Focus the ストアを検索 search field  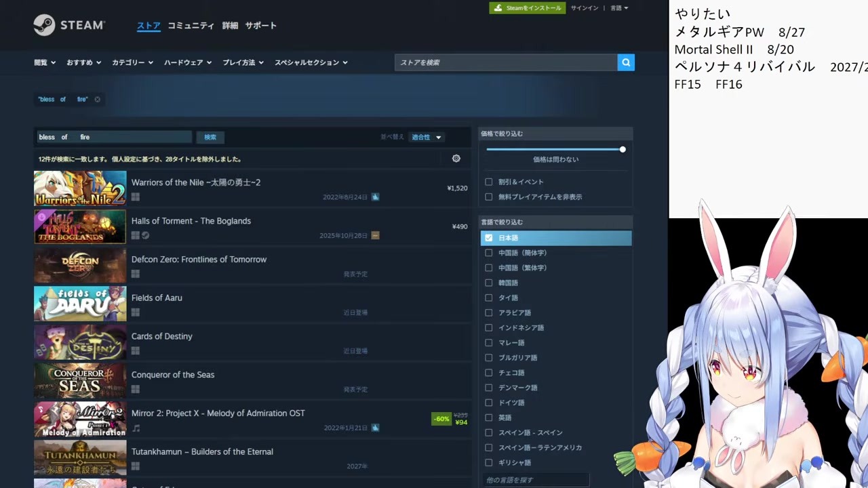506,62
